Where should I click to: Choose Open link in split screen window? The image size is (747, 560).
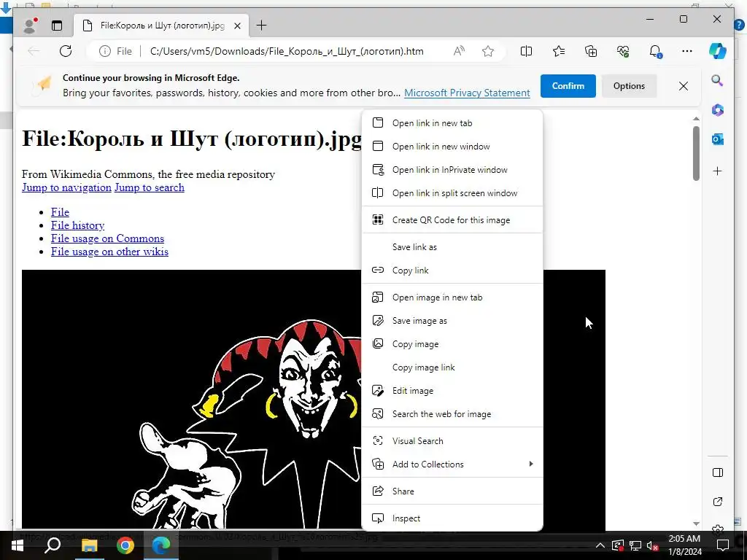coord(452,192)
